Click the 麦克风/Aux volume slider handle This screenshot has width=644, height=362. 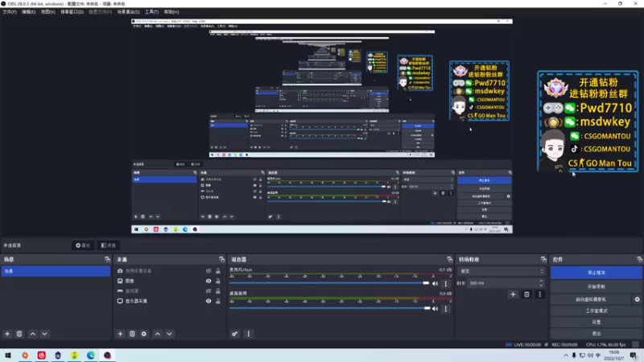pyautogui.click(x=426, y=283)
